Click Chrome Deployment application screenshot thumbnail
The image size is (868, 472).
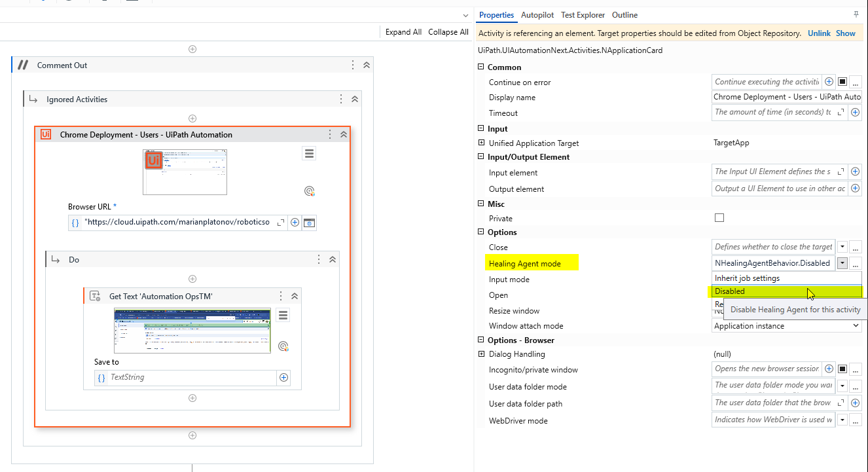pos(185,172)
